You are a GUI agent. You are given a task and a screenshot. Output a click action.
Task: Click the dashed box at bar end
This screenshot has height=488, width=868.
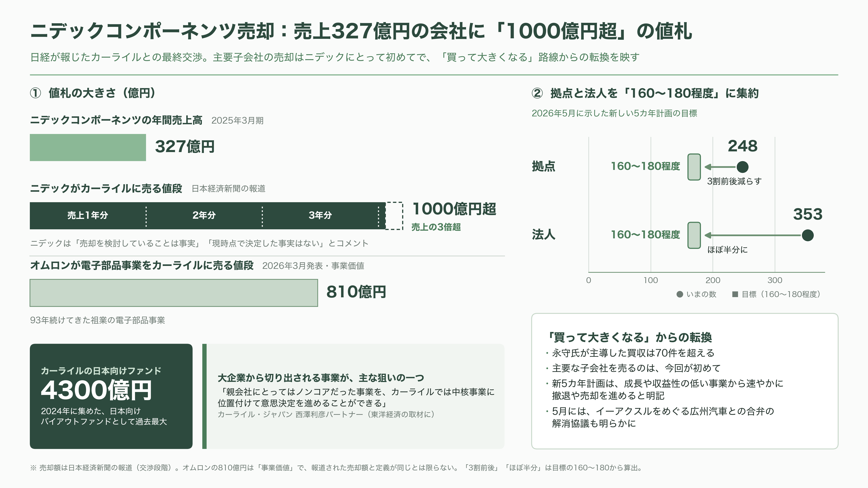[394, 216]
